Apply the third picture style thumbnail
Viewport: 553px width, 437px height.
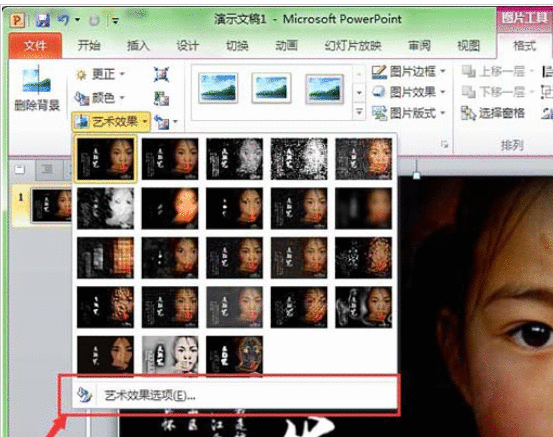point(324,89)
